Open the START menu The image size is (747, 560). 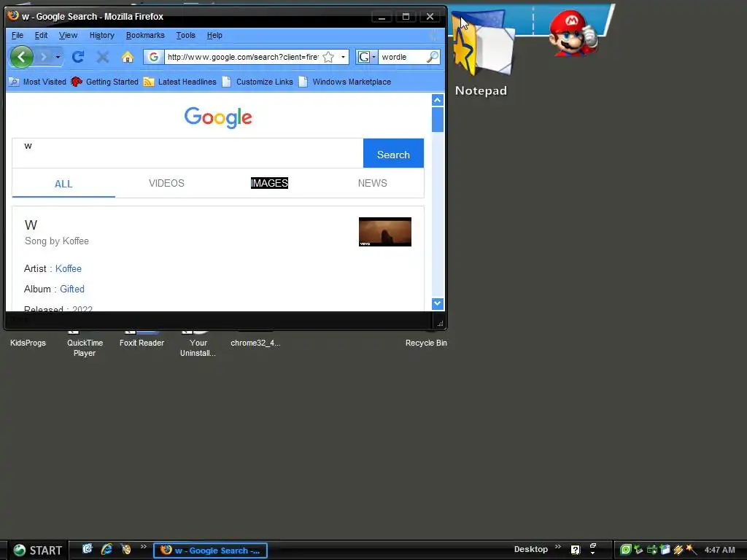point(37,551)
